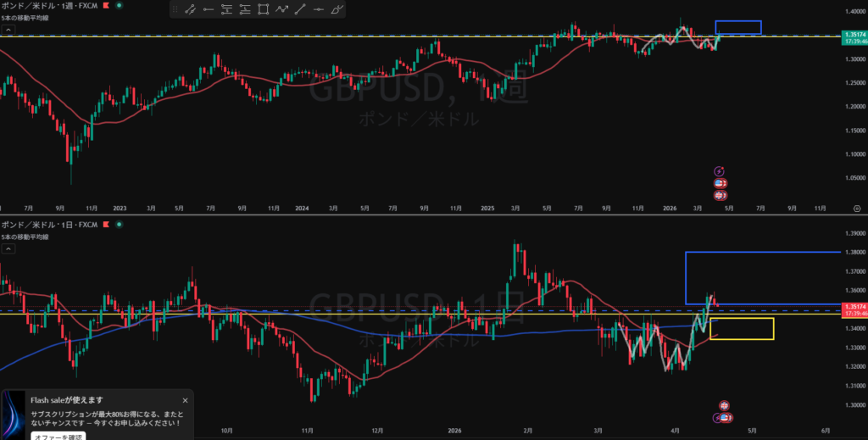The height and width of the screenshot is (440, 868).
Task: Click the red flag on daily chart title
Action: tap(104, 225)
